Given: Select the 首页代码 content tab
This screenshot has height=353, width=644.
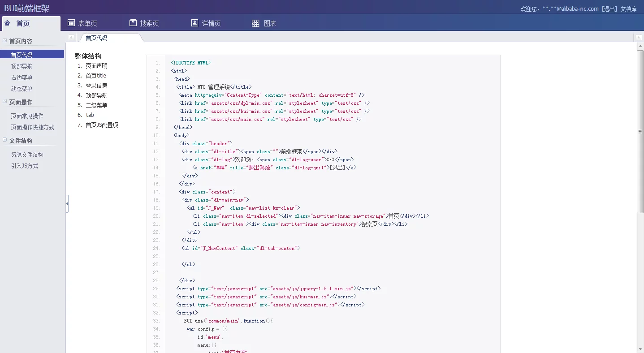Looking at the screenshot, I should pyautogui.click(x=97, y=38).
